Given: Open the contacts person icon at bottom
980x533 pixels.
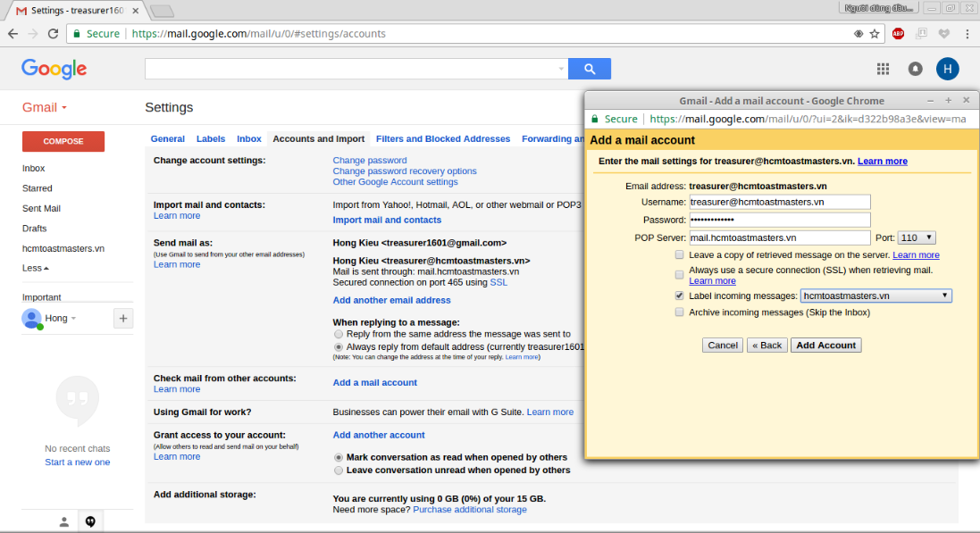Looking at the screenshot, I should [x=63, y=521].
